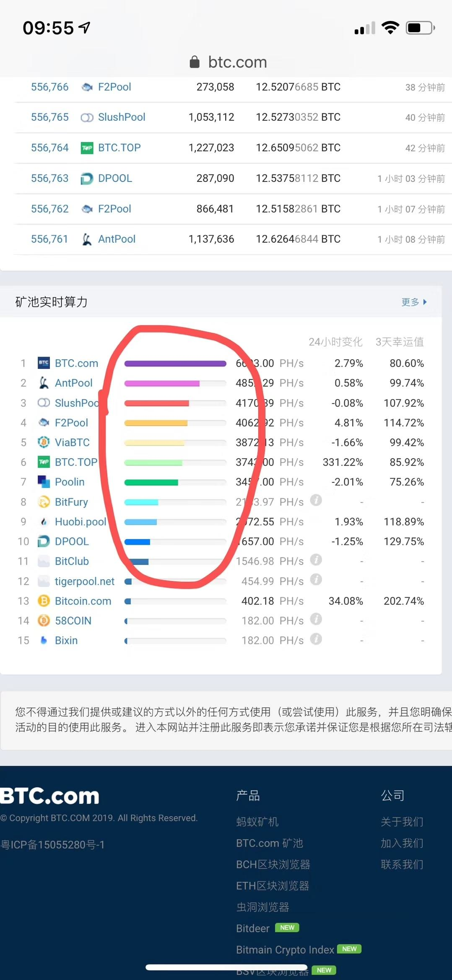This screenshot has width=452, height=980.
Task: Click the purple BTC.com hashrate bar
Action: 175,363
